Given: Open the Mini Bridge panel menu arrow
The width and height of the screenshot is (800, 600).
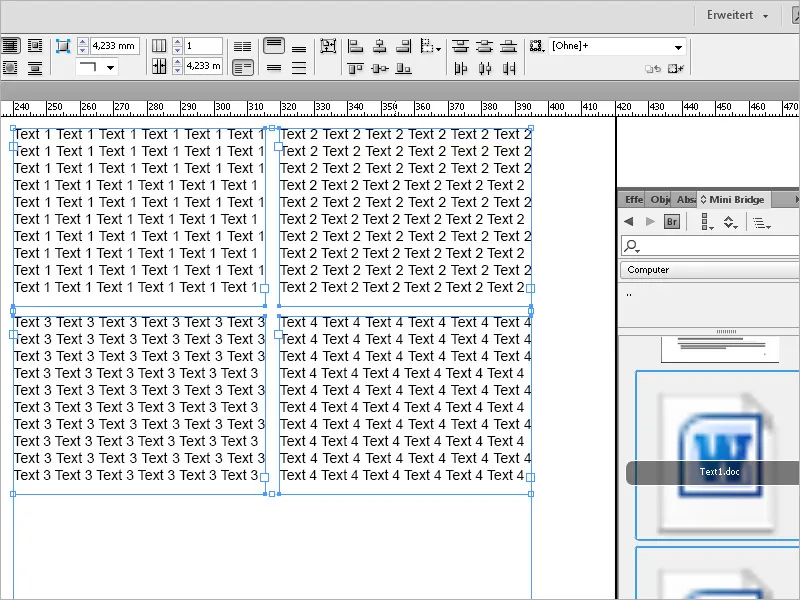Looking at the screenshot, I should click(796, 199).
